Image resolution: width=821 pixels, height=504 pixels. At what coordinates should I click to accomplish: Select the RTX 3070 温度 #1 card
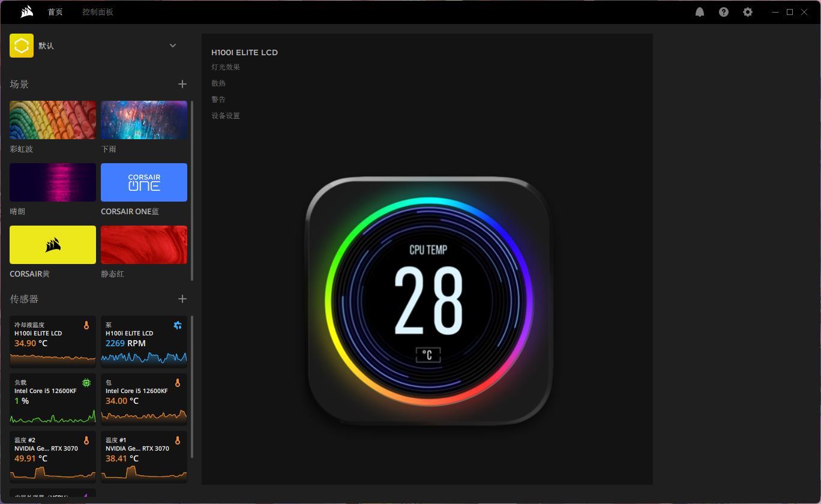pyautogui.click(x=144, y=457)
